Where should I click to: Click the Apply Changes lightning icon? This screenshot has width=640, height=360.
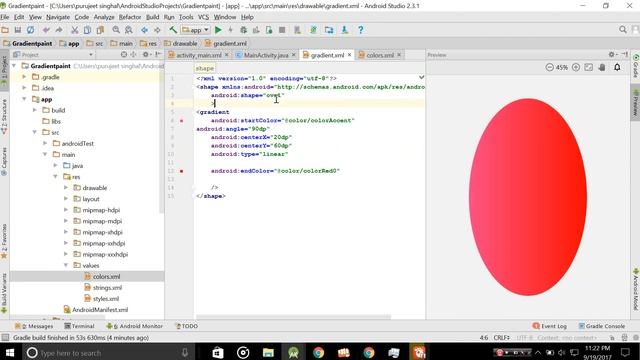pyautogui.click(x=230, y=30)
